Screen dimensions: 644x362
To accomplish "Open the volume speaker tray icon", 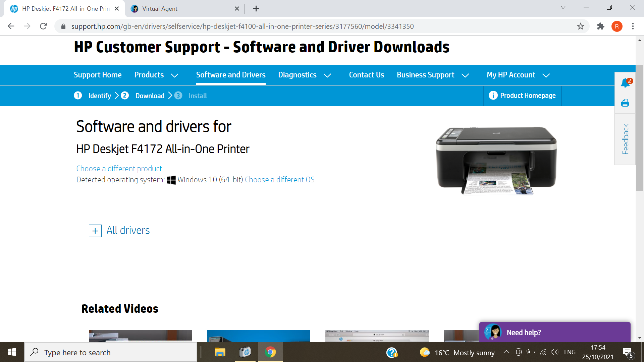I will pyautogui.click(x=554, y=352).
